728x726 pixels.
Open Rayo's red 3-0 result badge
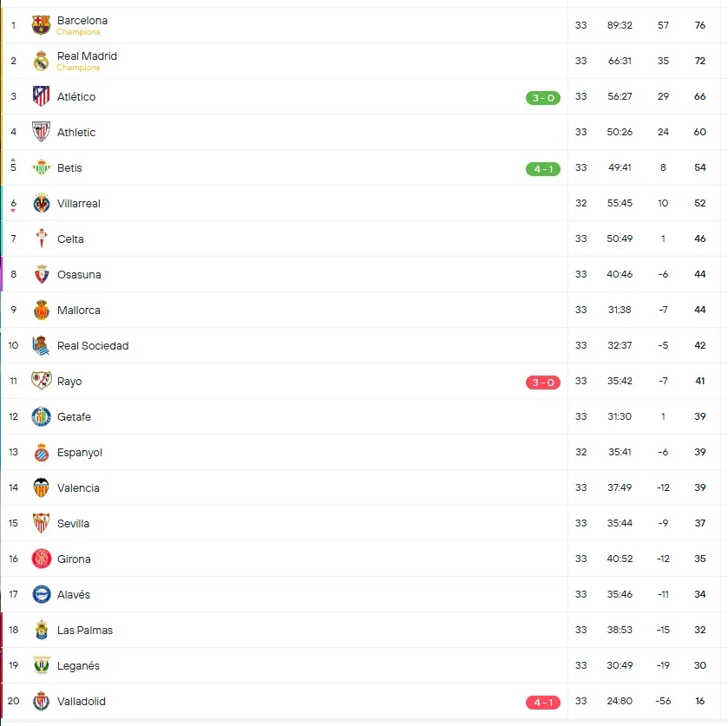(543, 383)
